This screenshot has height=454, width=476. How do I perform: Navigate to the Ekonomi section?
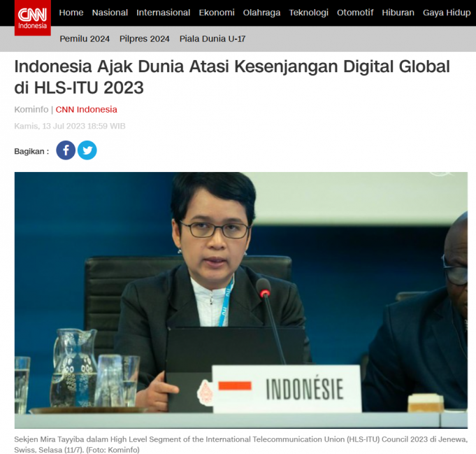(x=217, y=13)
